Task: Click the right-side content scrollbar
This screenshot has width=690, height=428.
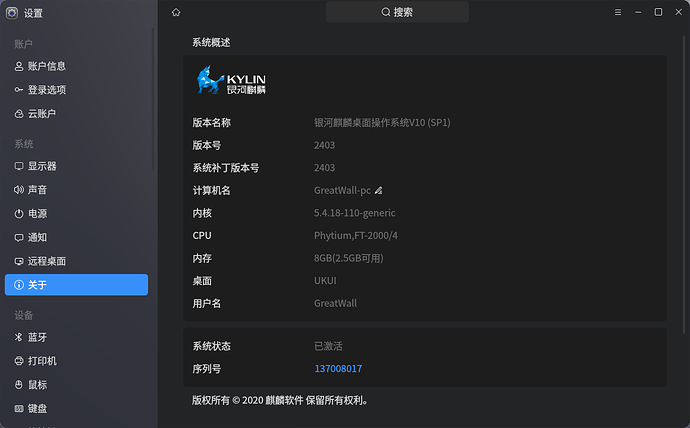Action: pos(683,185)
